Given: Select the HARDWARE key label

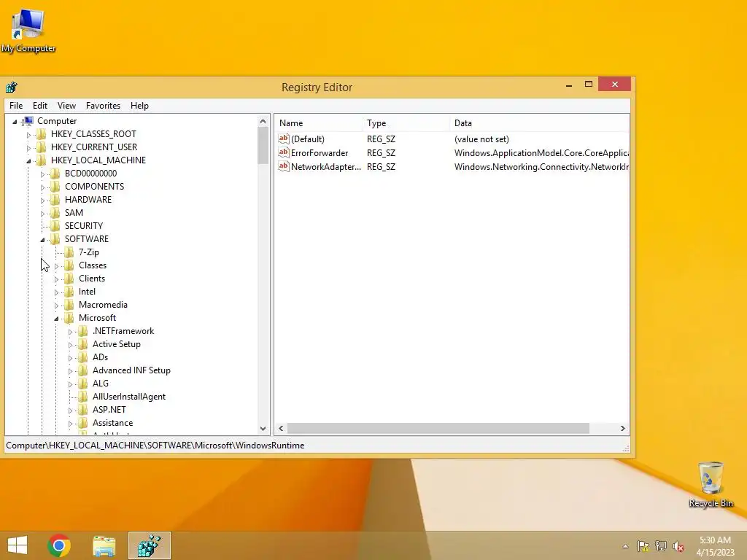Looking at the screenshot, I should click(x=88, y=200).
